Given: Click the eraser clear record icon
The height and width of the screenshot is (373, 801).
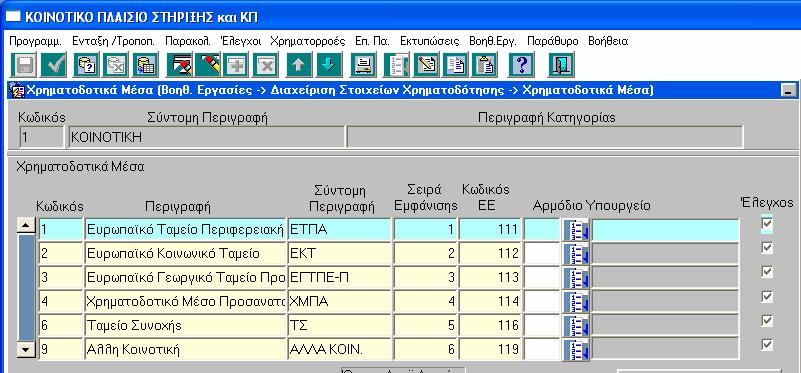Looking at the screenshot, I should coord(207,65).
